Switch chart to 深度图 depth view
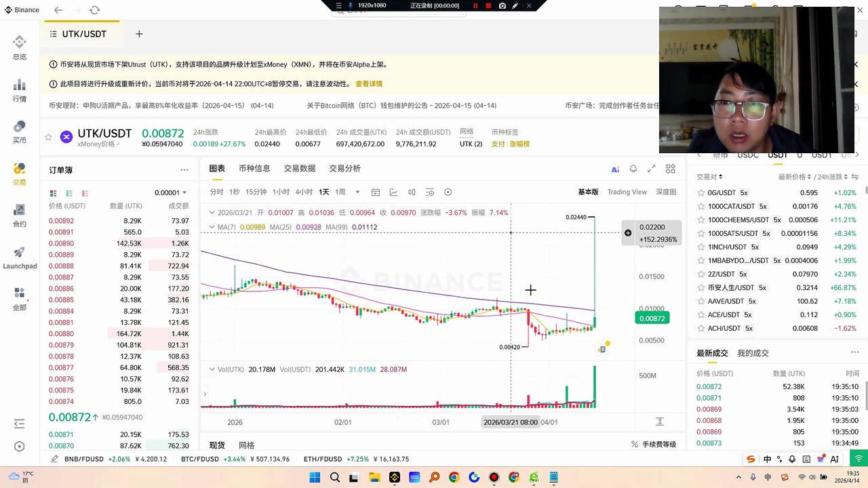868x488 pixels. [666, 192]
